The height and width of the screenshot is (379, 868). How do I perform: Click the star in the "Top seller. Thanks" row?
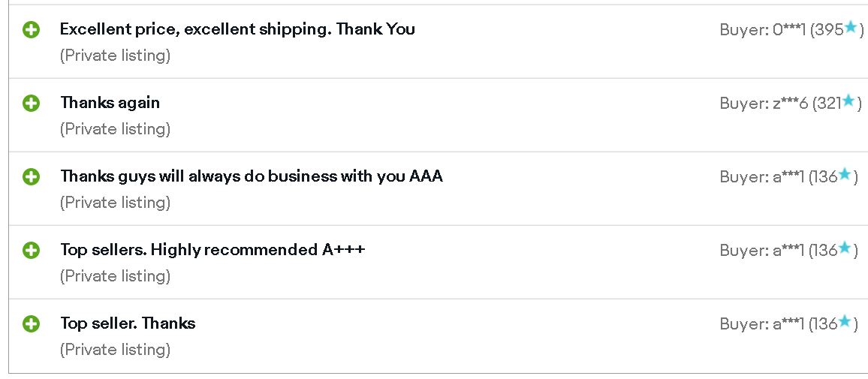click(844, 321)
